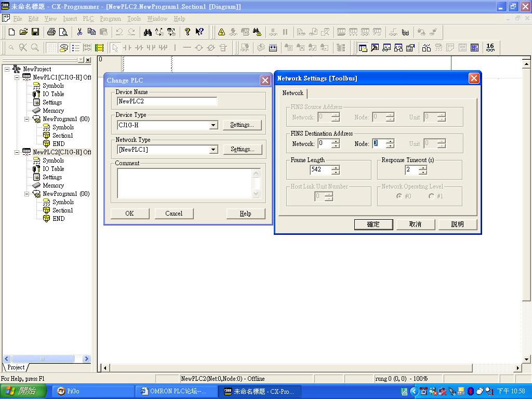532x399 pixels.
Task: Adjust FINS Destination Node stepper
Action: [390, 144]
